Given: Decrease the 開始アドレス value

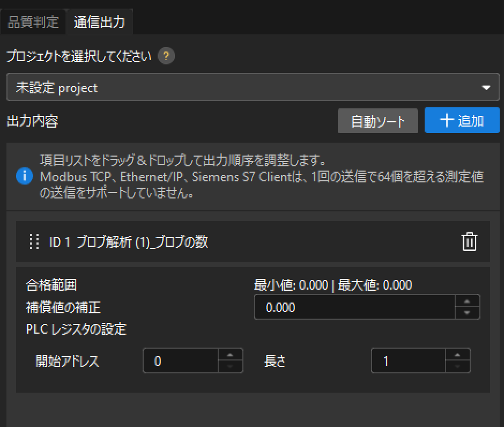Looking at the screenshot, I should click(x=230, y=366).
